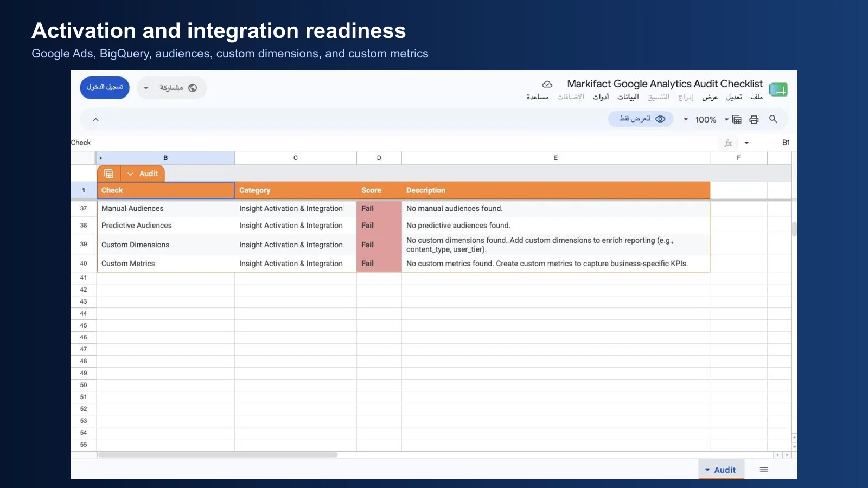Image resolution: width=868 pixels, height=488 pixels.
Task: Click the globe icon on the share button
Action: click(193, 88)
